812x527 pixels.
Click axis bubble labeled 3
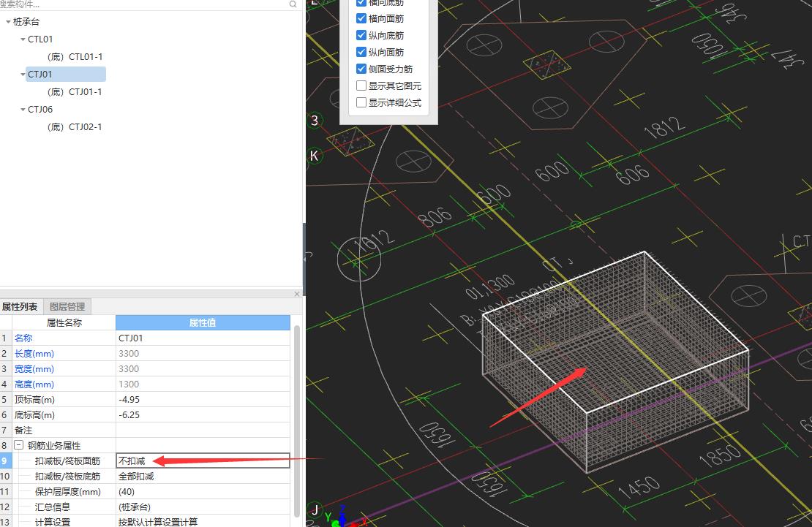(x=315, y=121)
